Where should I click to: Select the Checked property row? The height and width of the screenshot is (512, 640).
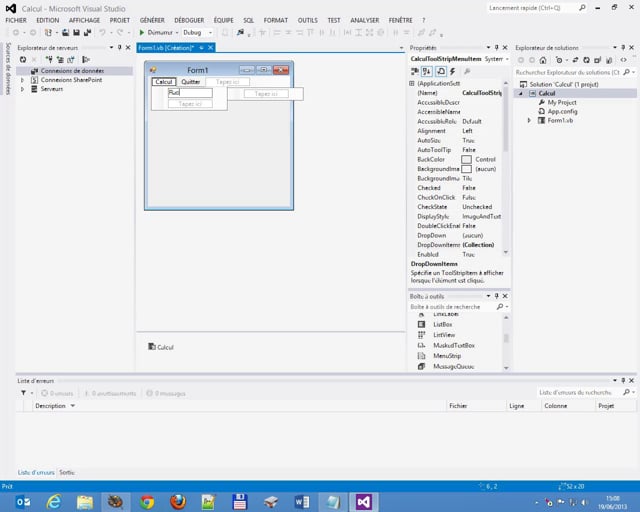point(456,188)
